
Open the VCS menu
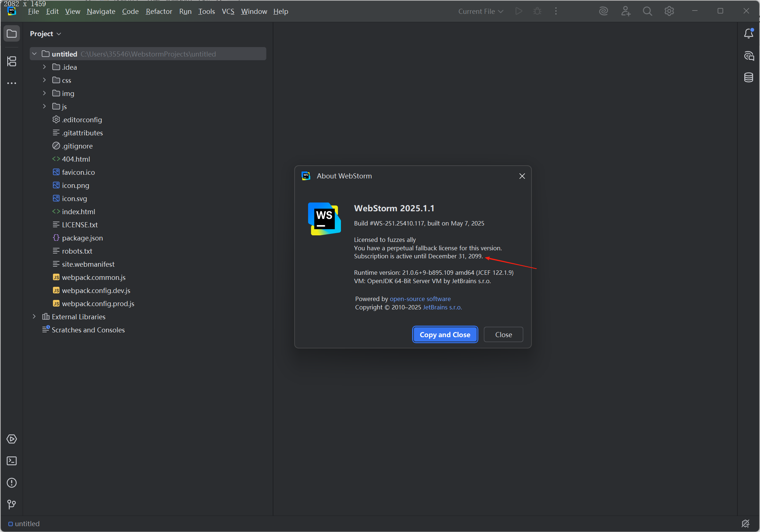pos(228,11)
